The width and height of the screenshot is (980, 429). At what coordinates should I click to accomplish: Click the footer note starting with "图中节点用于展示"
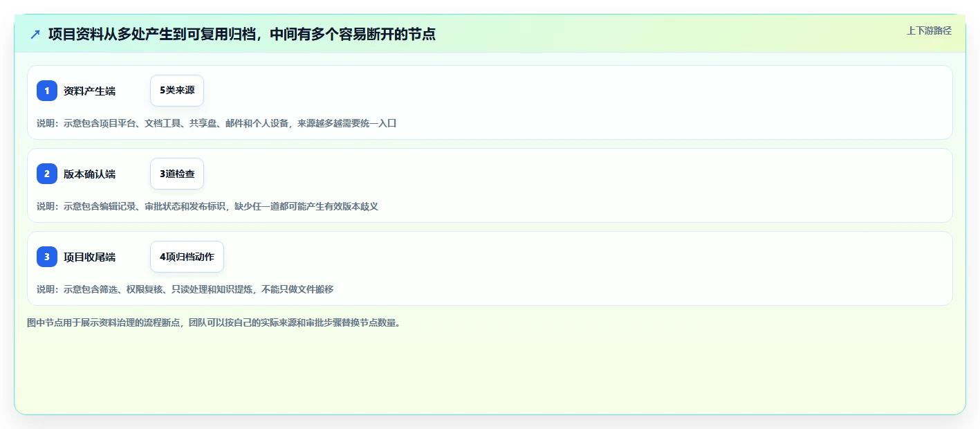click(x=214, y=322)
